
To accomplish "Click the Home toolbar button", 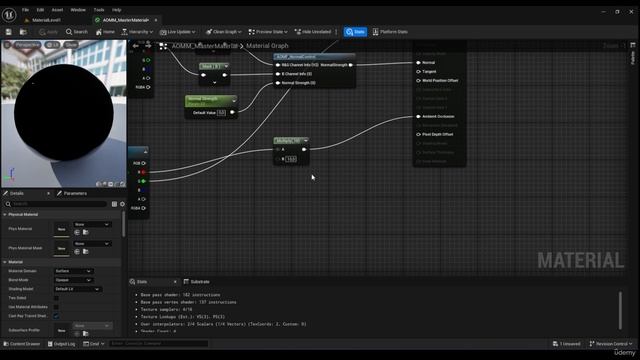I will pos(105,32).
